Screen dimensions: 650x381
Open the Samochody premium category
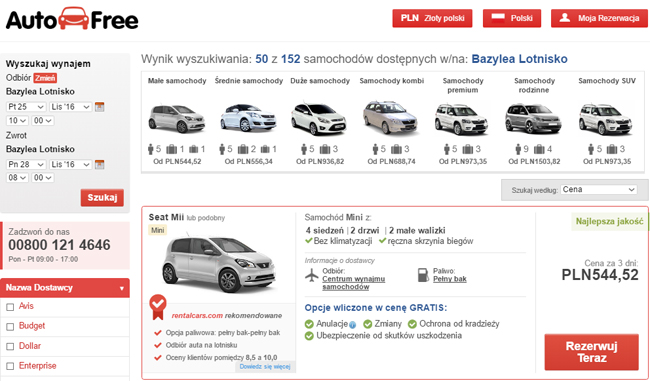pyautogui.click(x=463, y=85)
